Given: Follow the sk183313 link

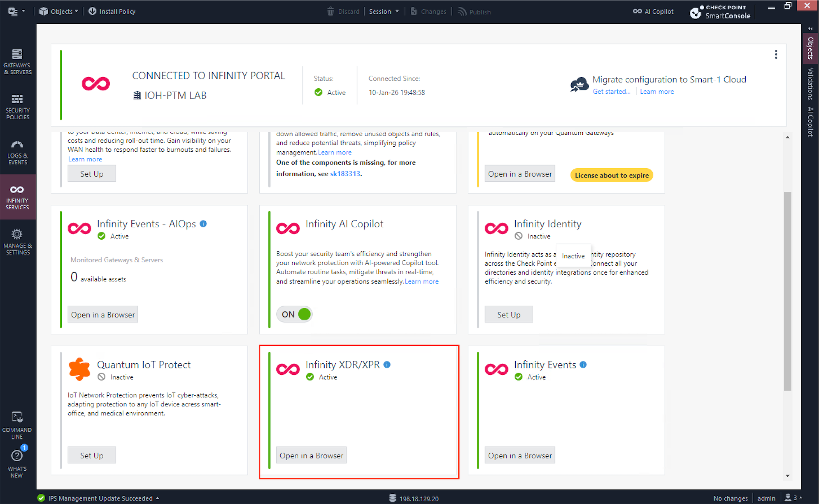Looking at the screenshot, I should (345, 174).
